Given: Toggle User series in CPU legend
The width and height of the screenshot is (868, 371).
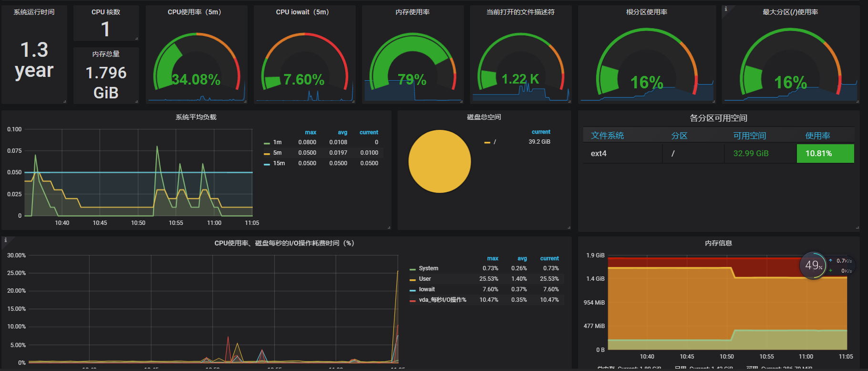Looking at the screenshot, I should click(x=424, y=279).
